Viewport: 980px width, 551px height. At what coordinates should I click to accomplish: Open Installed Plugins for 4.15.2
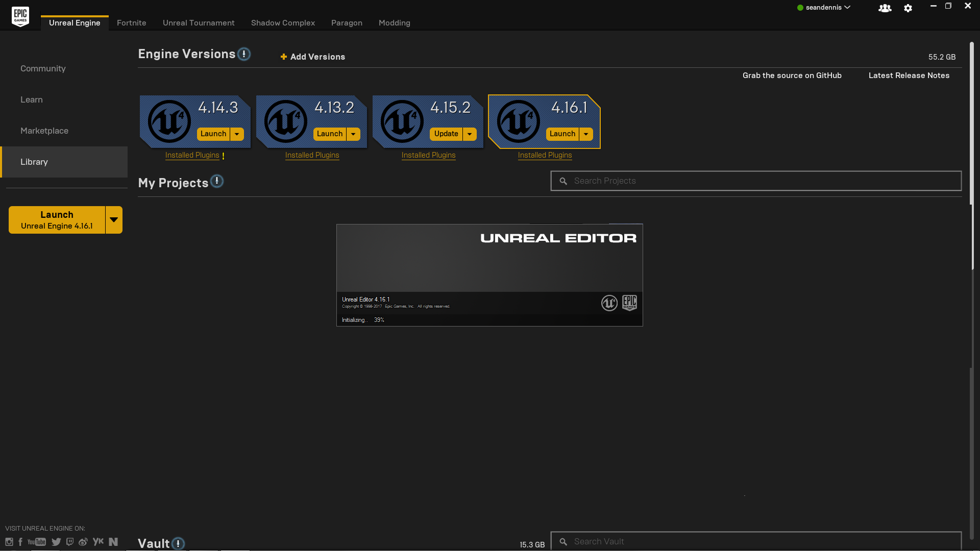pos(428,155)
